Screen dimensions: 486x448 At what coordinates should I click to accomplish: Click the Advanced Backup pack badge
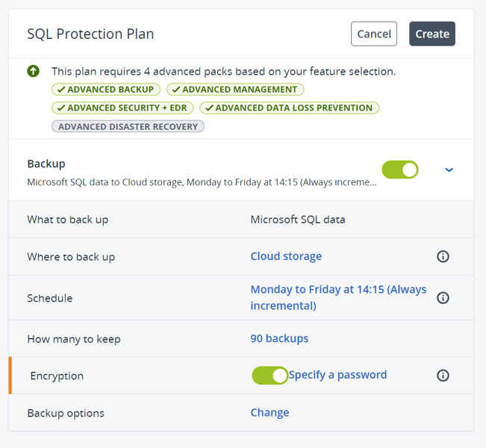coord(106,90)
